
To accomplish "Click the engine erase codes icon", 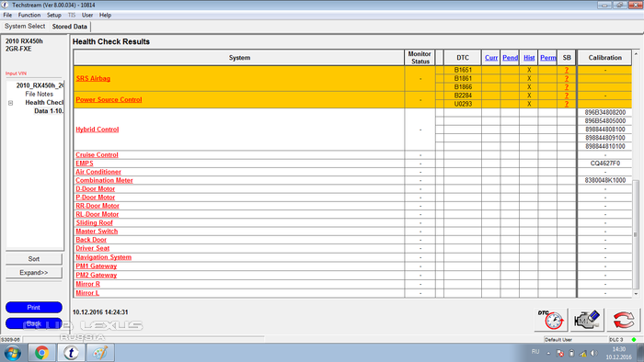I will click(x=587, y=320).
